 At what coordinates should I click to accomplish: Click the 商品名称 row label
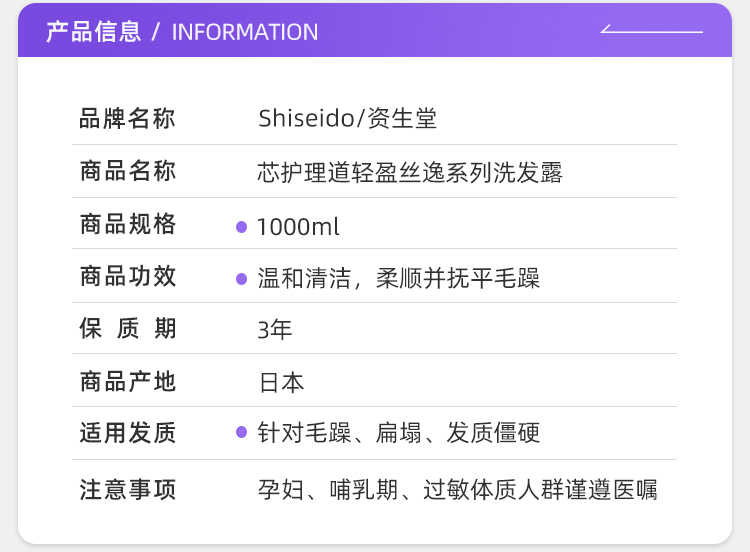(x=127, y=172)
